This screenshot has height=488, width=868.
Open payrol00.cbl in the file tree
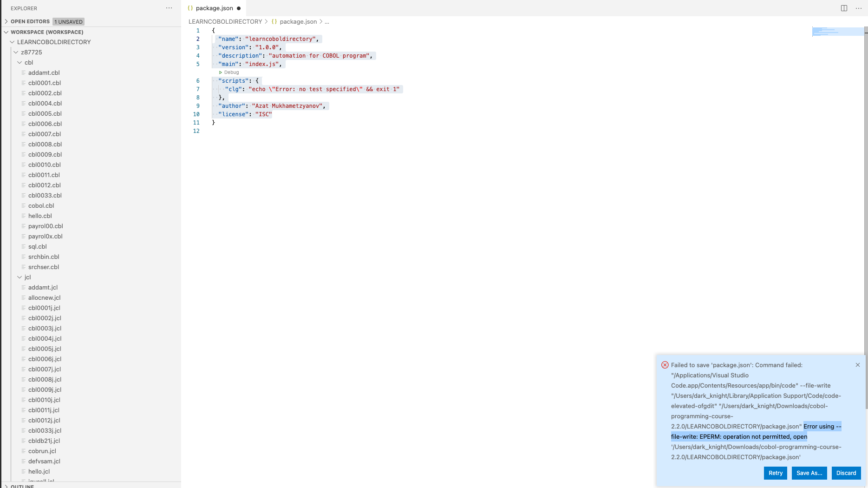pyautogui.click(x=46, y=226)
